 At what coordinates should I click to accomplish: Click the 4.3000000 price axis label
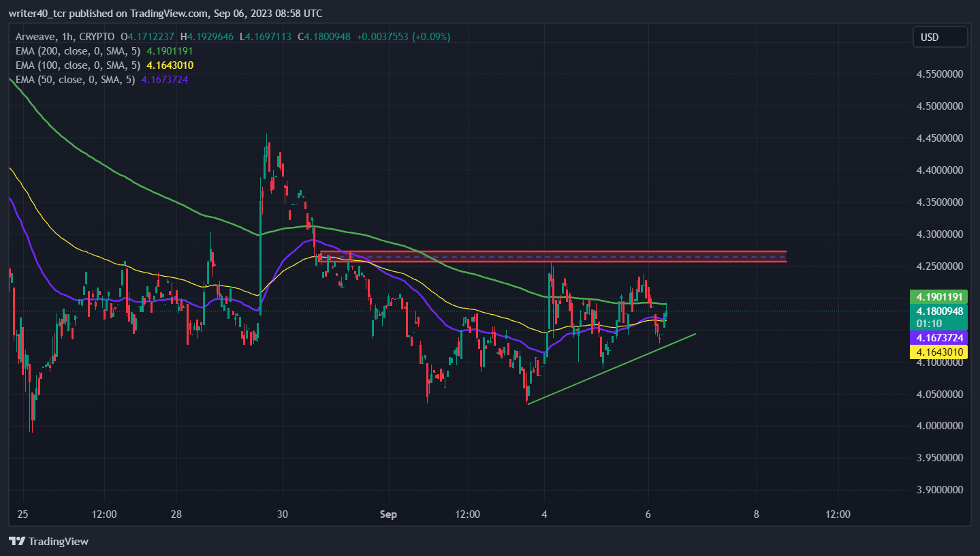tap(940, 234)
